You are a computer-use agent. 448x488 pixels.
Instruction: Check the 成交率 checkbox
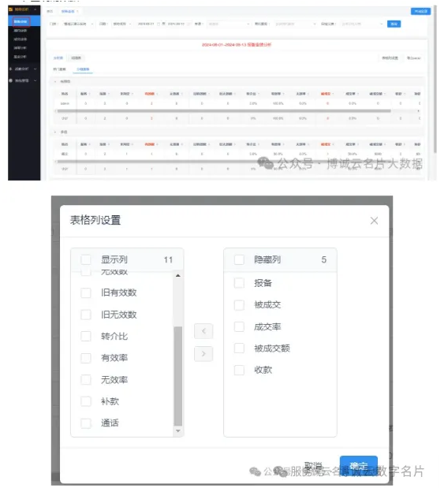click(x=239, y=326)
